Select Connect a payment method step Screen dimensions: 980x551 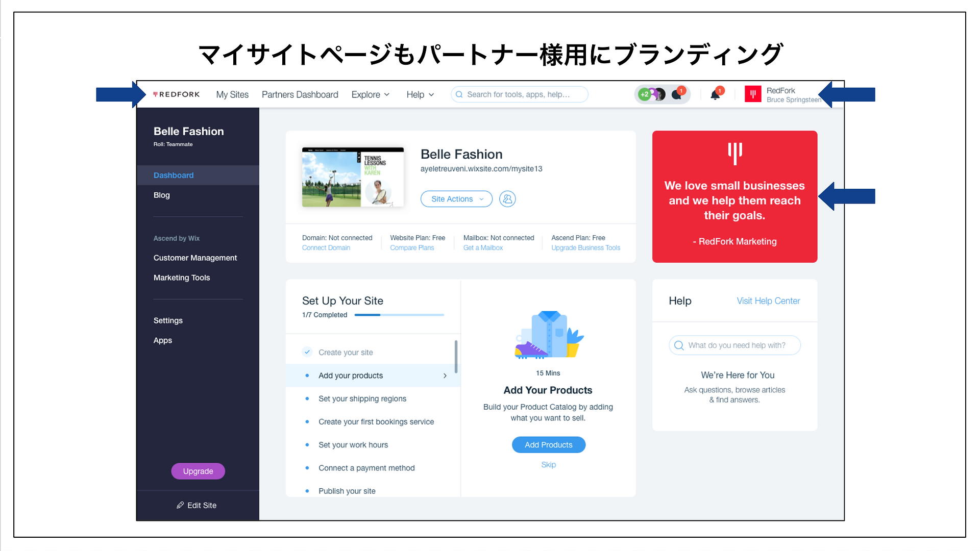[x=373, y=468]
